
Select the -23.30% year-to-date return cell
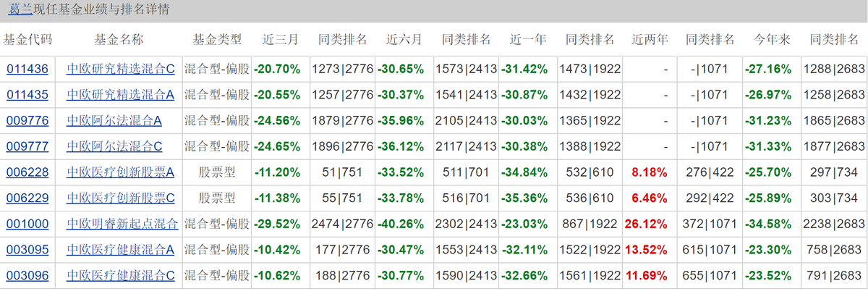[772, 250]
